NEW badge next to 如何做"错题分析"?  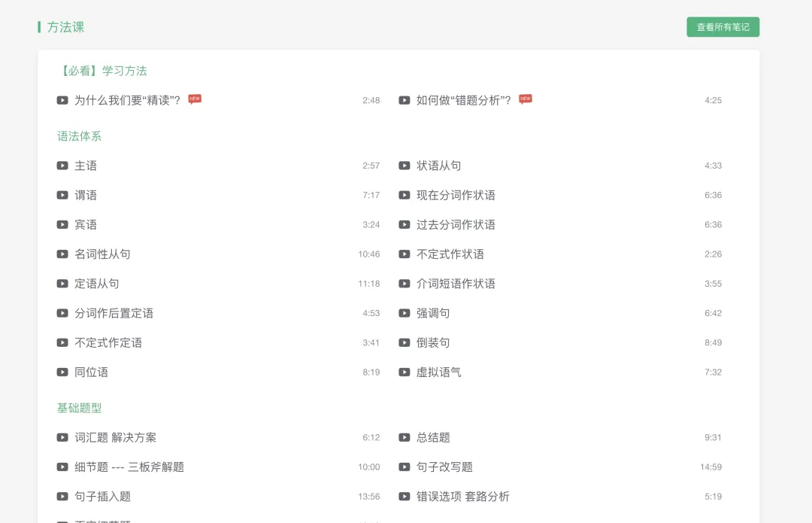[x=525, y=99]
